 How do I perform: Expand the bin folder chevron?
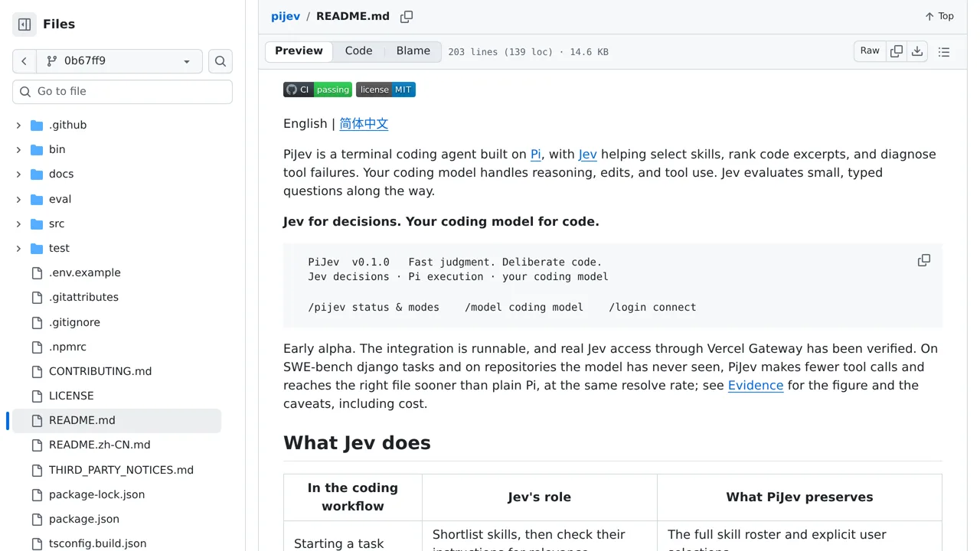pos(18,149)
